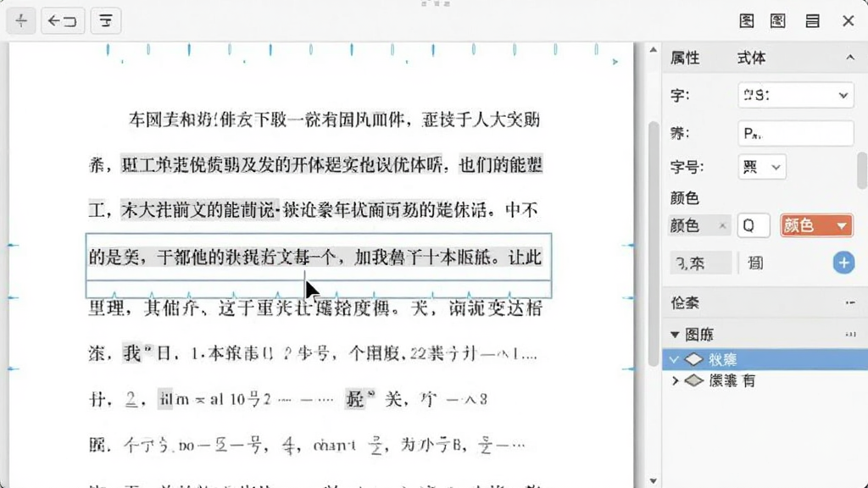Click the align lines toolbar icon

106,21
